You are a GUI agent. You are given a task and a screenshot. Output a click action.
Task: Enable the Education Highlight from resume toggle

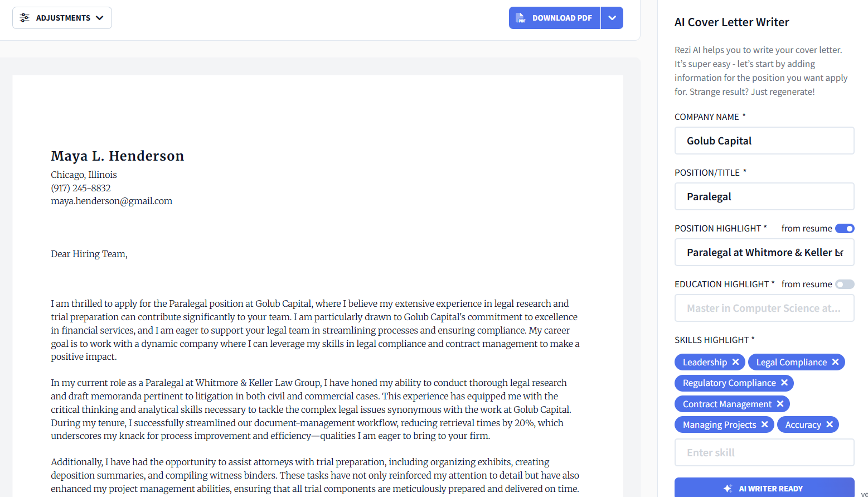point(845,284)
